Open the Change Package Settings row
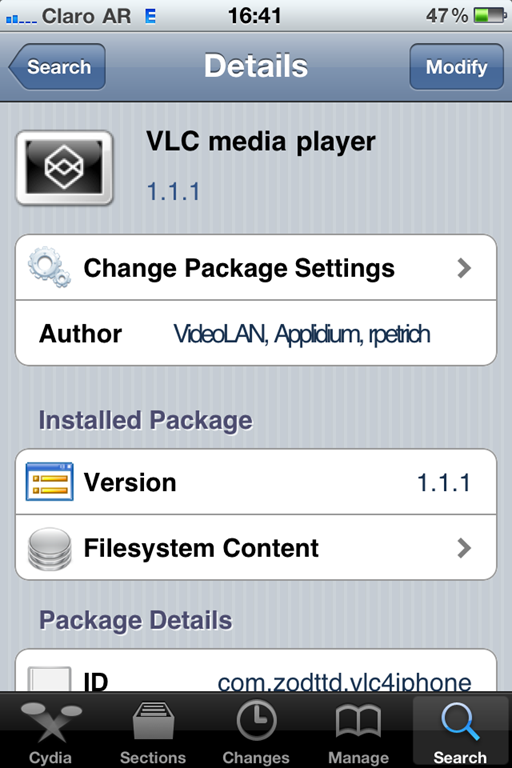This screenshot has height=768, width=512. coord(256,268)
